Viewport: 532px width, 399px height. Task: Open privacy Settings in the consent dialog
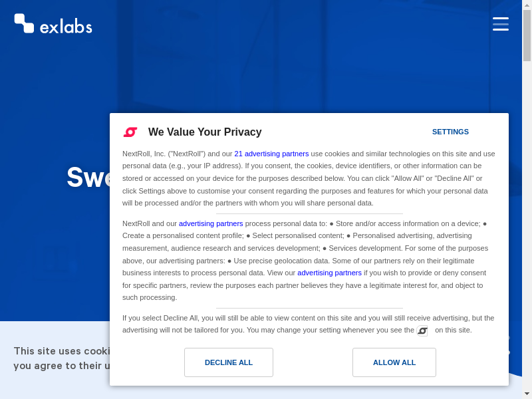(x=450, y=132)
